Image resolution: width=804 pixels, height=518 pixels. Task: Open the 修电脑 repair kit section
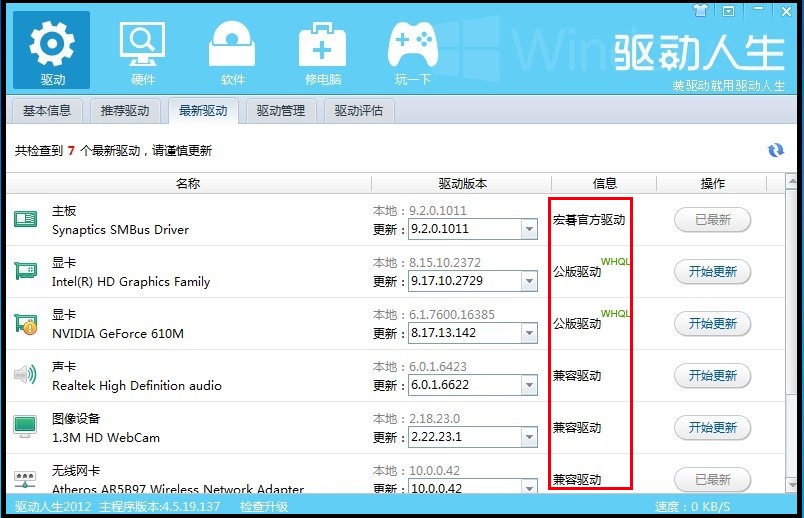coord(323,52)
